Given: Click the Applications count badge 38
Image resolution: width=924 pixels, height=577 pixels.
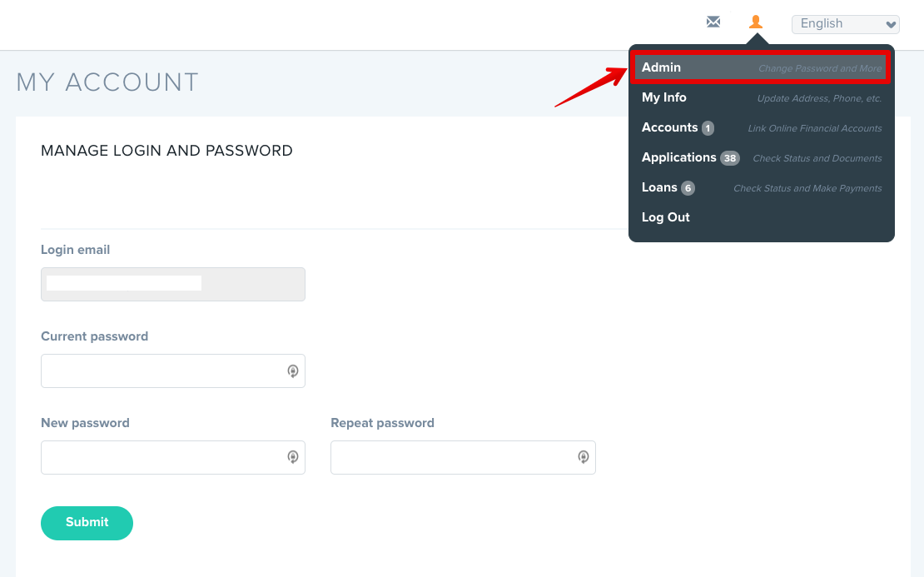Looking at the screenshot, I should point(729,158).
